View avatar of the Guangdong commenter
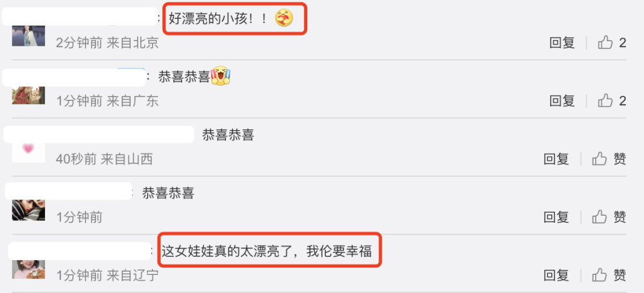The image size is (644, 293). coord(28,95)
